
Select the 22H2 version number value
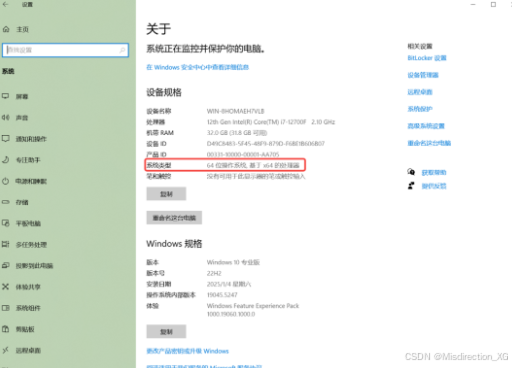coord(214,273)
